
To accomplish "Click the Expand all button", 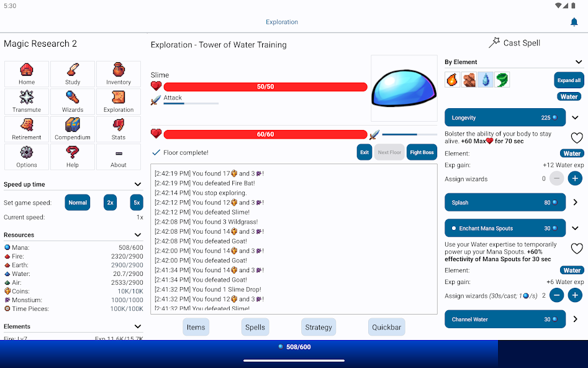I will tap(569, 80).
